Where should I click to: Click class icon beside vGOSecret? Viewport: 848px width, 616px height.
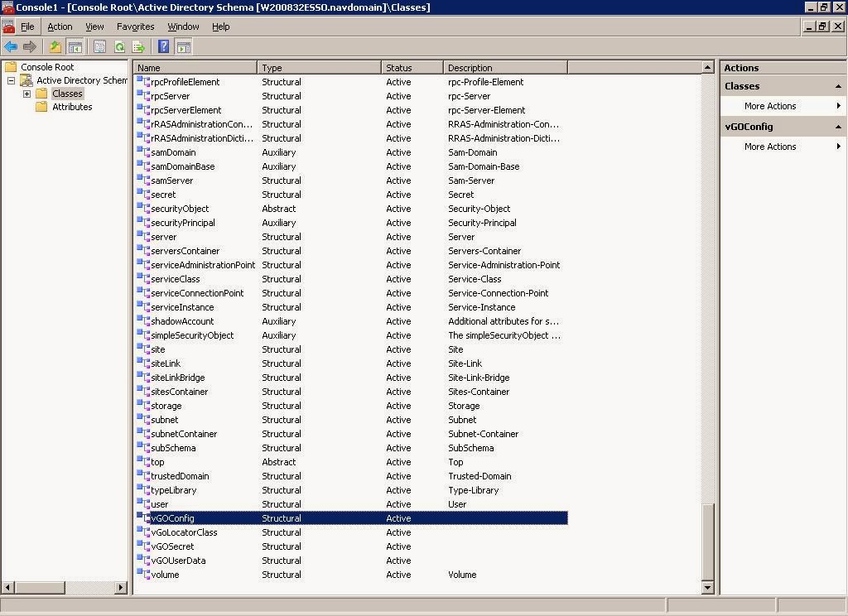(142, 545)
